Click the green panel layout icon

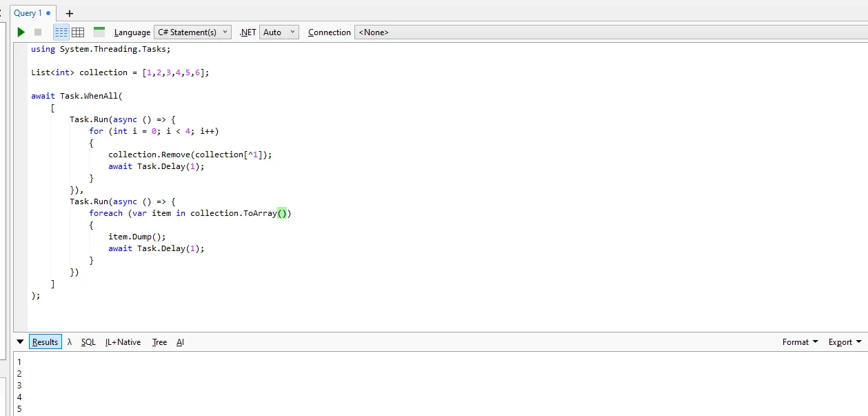coord(99,32)
